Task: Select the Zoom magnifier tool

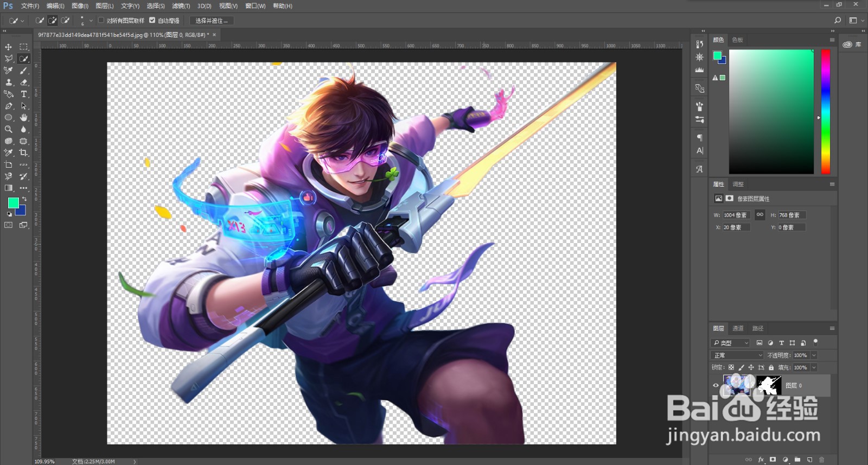Action: (9, 129)
